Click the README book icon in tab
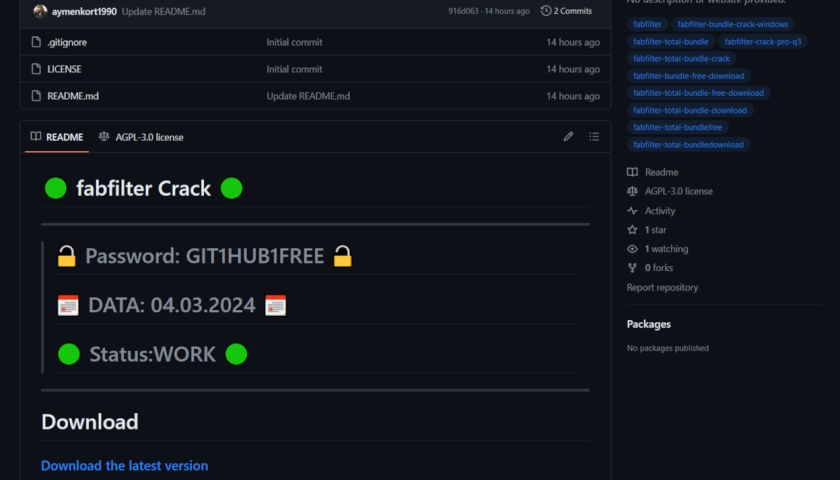This screenshot has height=480, width=840. 36,136
